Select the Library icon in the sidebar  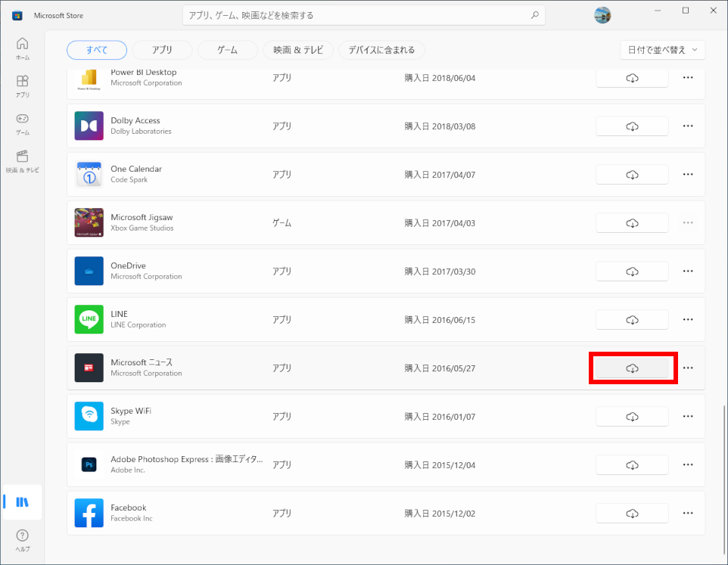click(22, 502)
